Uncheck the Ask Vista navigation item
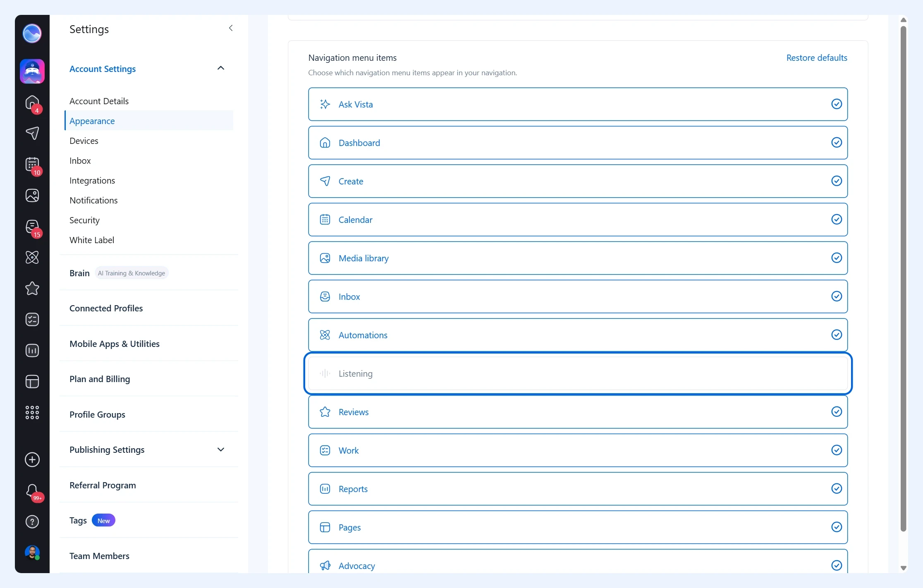The height and width of the screenshot is (588, 923). [x=837, y=104]
